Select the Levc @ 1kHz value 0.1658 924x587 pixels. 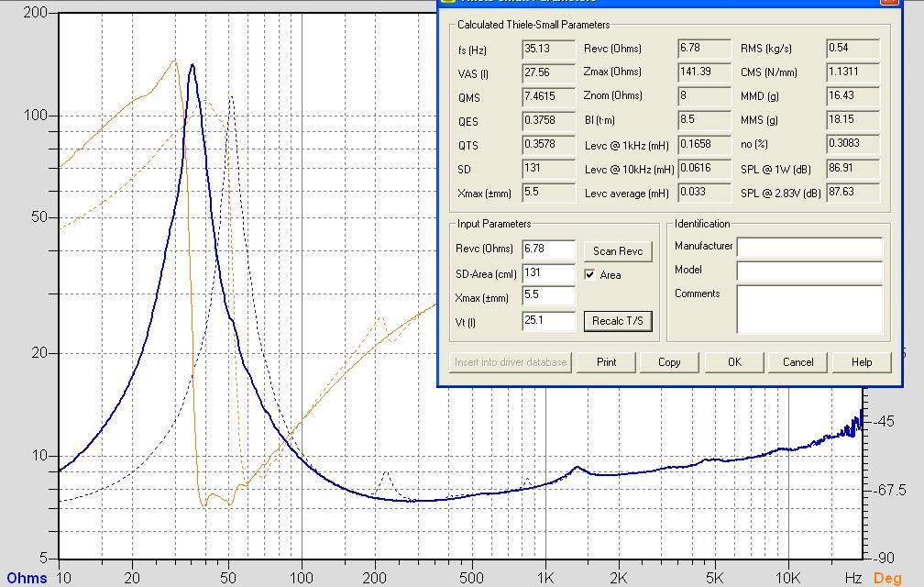coord(704,145)
